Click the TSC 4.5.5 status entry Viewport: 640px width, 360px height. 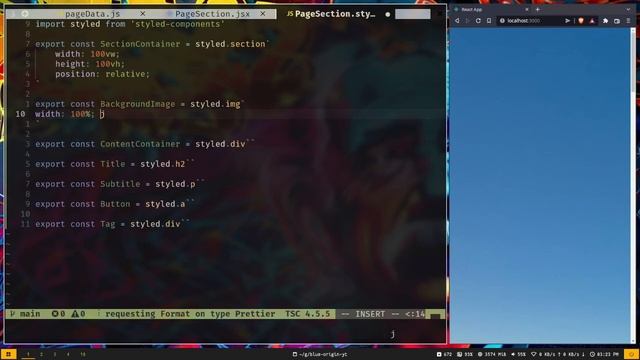pyautogui.click(x=307, y=314)
